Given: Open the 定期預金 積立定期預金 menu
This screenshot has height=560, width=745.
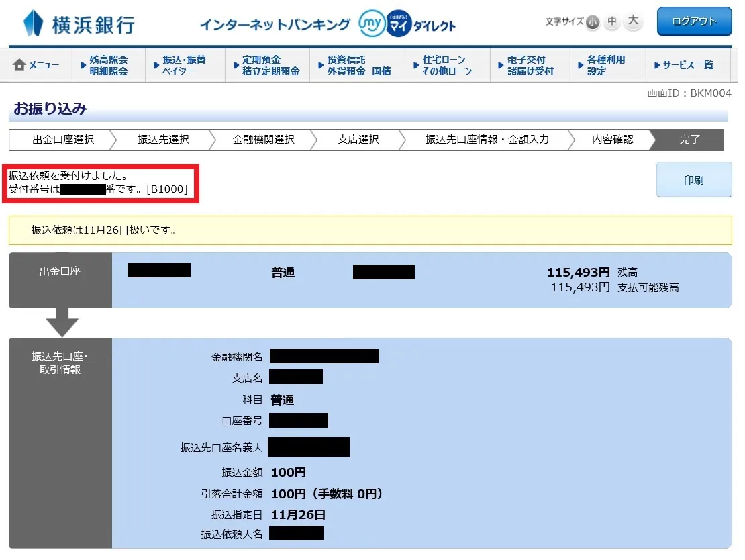Looking at the screenshot, I should pyautogui.click(x=268, y=65).
